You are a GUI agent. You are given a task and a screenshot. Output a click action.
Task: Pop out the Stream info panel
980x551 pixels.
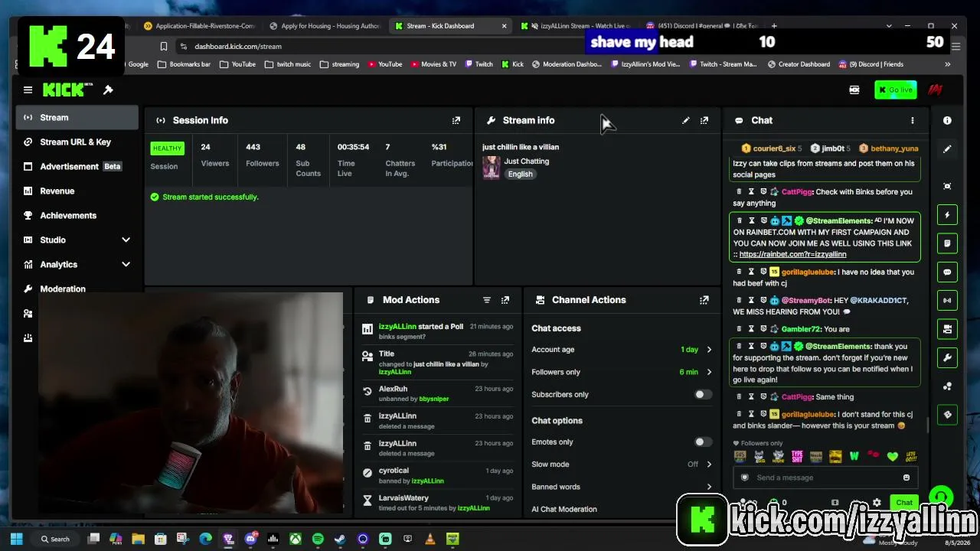tap(704, 120)
